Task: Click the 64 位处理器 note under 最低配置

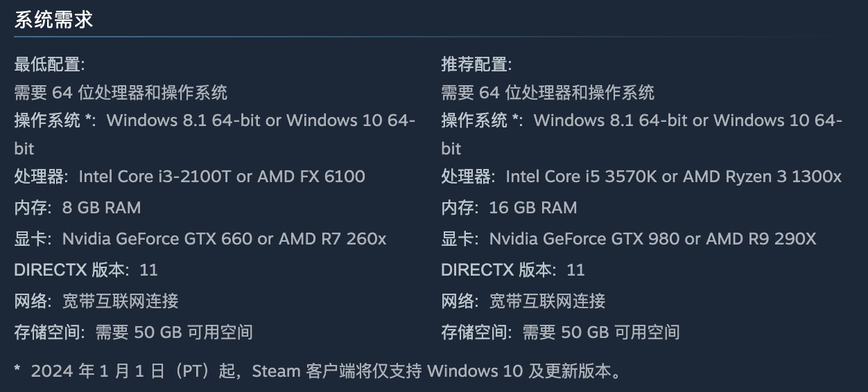Action: pos(121,92)
